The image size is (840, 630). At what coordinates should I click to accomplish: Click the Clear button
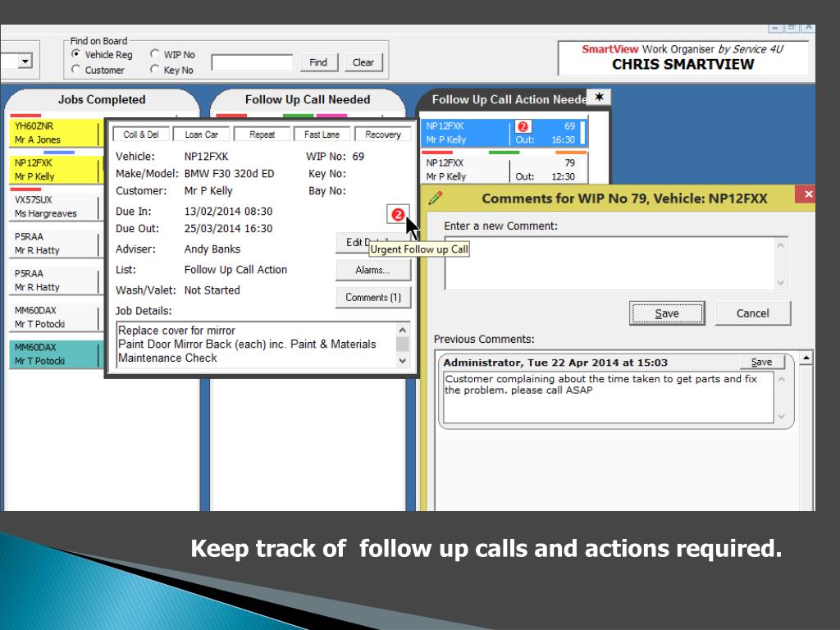coord(363,62)
